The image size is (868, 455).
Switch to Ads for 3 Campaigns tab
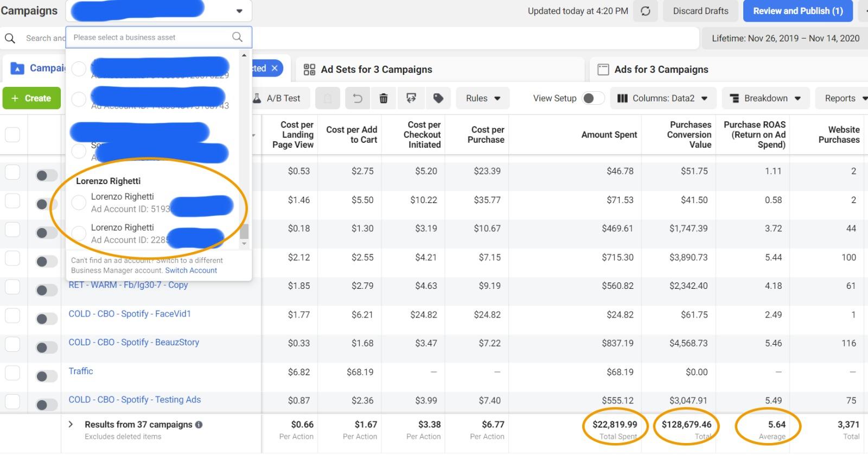(x=653, y=69)
